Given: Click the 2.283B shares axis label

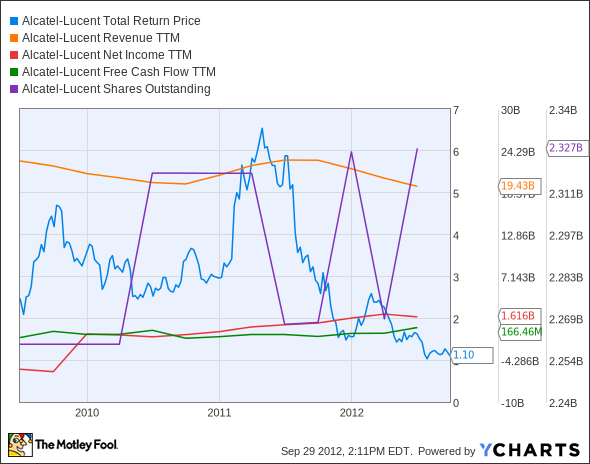Looking at the screenshot, I should coord(566,278).
